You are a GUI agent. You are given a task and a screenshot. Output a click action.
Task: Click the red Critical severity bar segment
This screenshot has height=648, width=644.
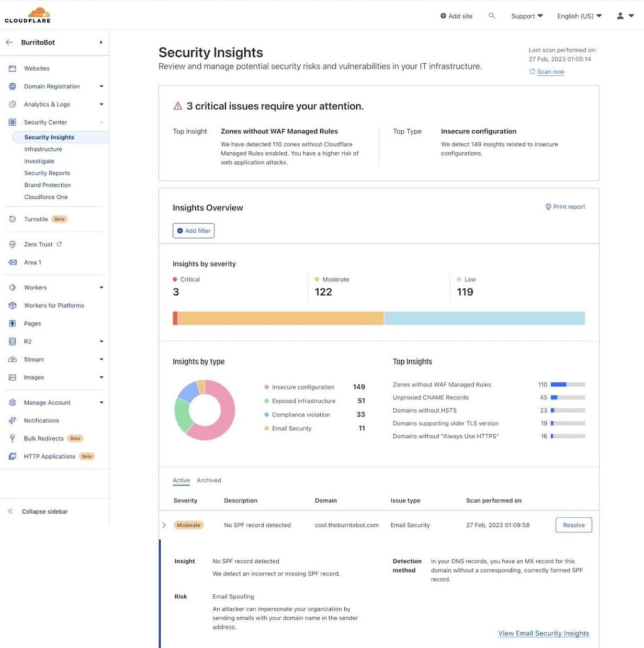click(x=175, y=318)
